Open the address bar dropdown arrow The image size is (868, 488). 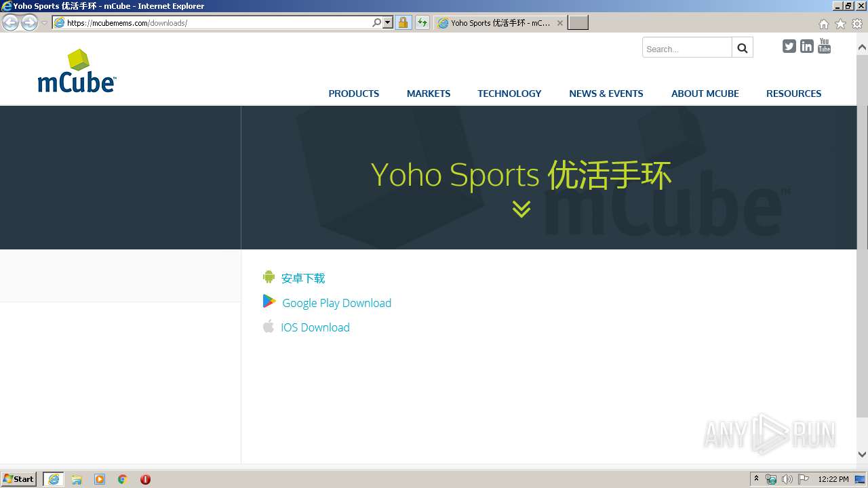(x=388, y=23)
